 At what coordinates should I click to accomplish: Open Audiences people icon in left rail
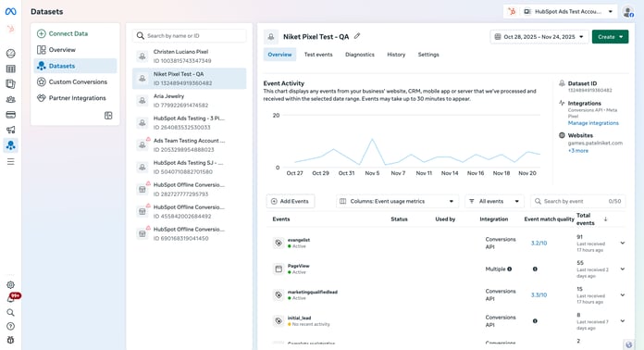pos(11,99)
